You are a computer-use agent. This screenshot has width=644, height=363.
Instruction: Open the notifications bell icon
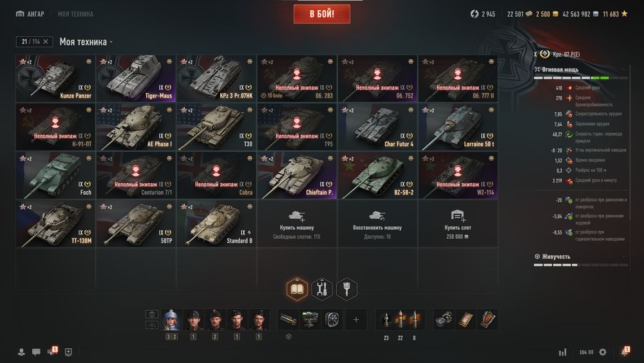[x=625, y=351]
